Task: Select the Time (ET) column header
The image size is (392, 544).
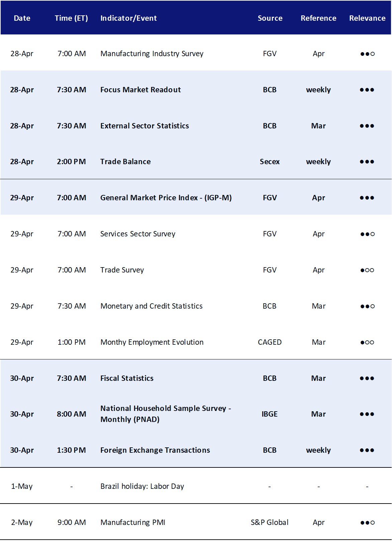Action: tap(71, 18)
